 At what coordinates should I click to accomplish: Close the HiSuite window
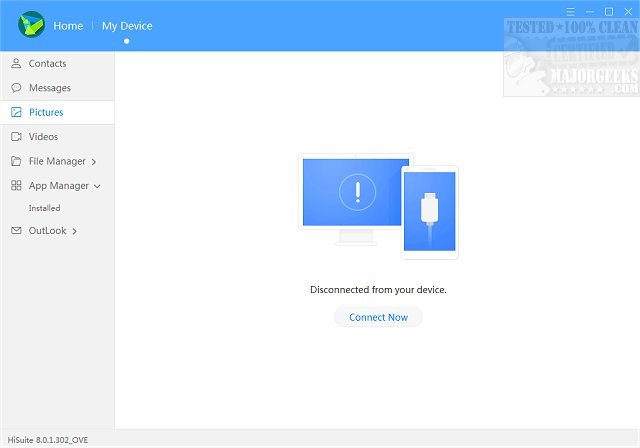pos(628,12)
